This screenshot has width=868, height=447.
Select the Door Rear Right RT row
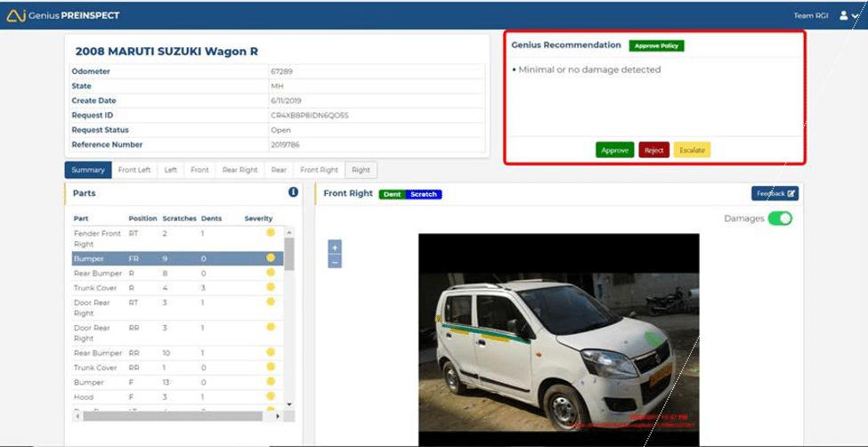[x=178, y=308]
